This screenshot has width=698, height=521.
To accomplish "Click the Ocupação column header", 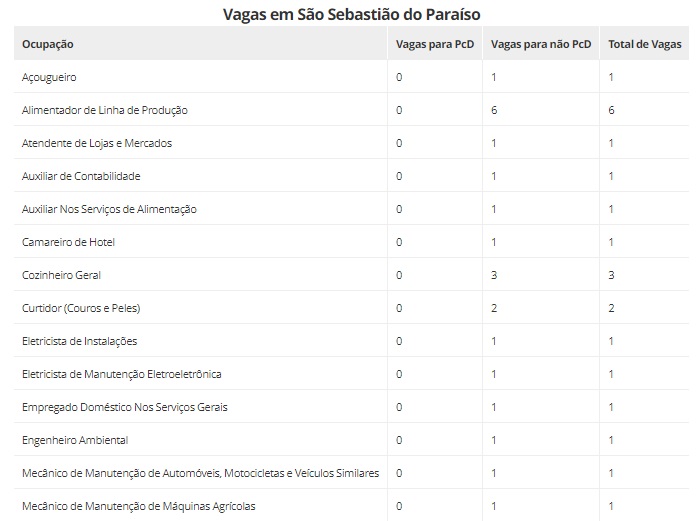I will pyautogui.click(x=48, y=44).
